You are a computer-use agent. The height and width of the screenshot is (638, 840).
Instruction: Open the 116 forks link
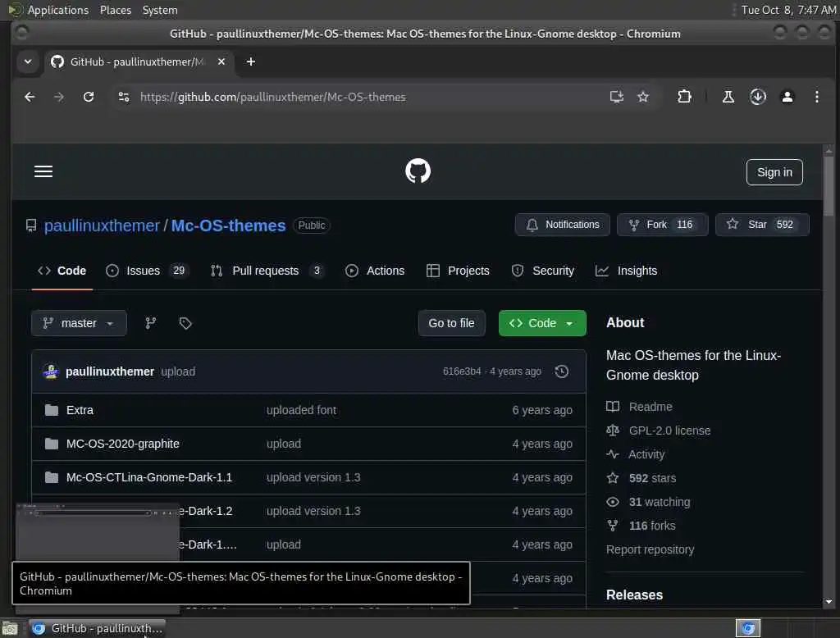652,526
